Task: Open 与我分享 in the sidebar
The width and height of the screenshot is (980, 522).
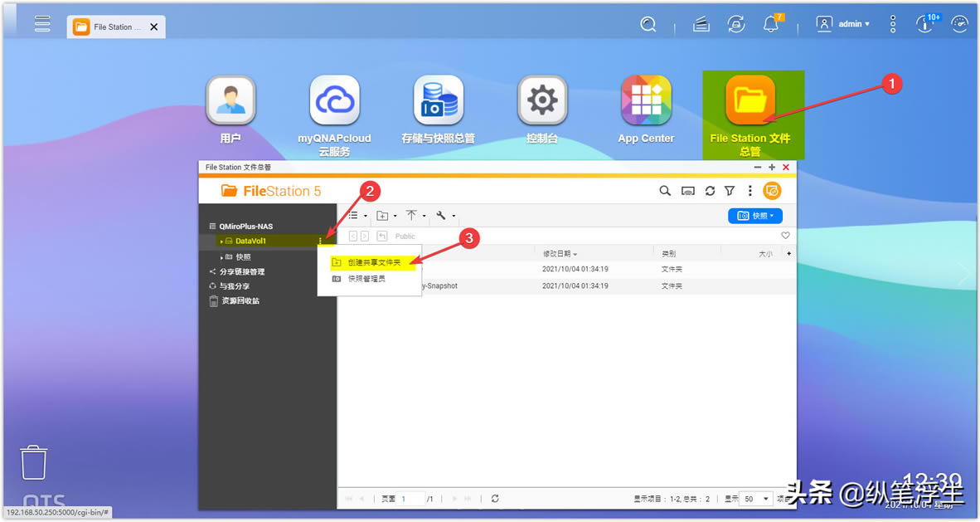Action: pyautogui.click(x=234, y=286)
